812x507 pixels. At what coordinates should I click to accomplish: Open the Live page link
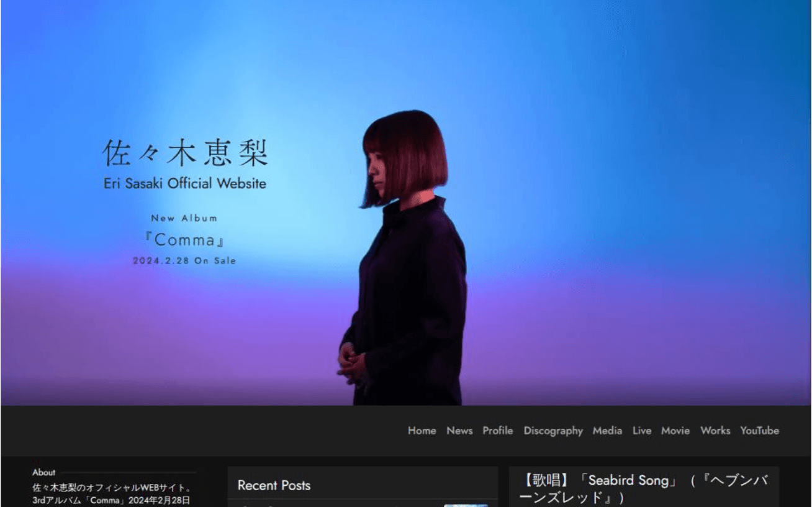[x=642, y=431]
